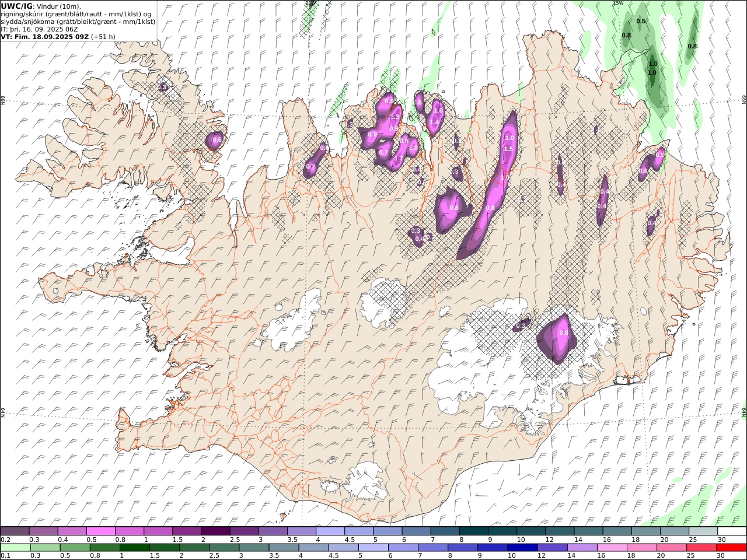The width and height of the screenshot is (747, 560).
Task: Select the darkest green 1–1.5 swatch in the lower legend
Action: coord(135,548)
